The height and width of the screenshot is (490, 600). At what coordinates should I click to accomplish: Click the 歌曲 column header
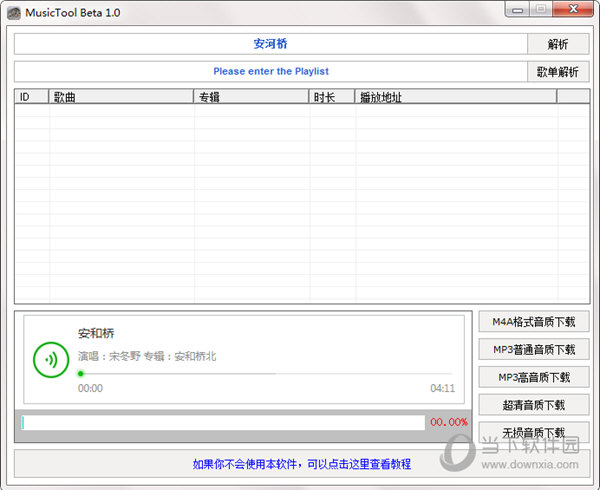[120, 97]
